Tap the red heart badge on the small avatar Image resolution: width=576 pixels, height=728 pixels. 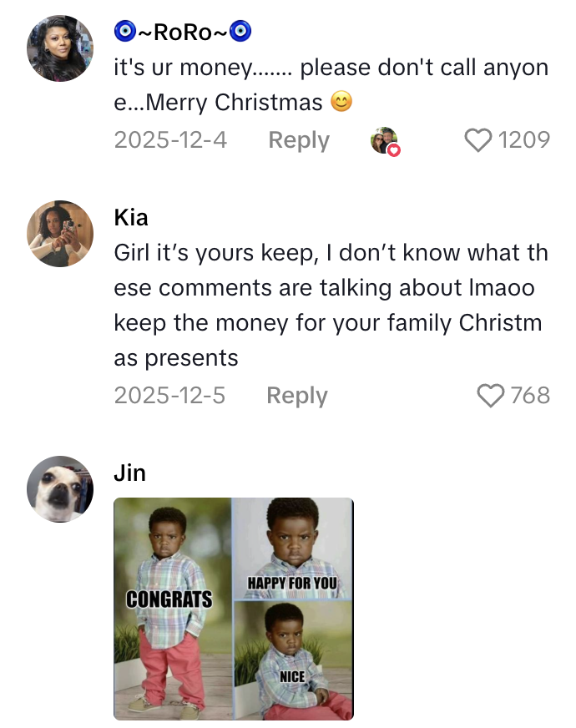pos(394,150)
